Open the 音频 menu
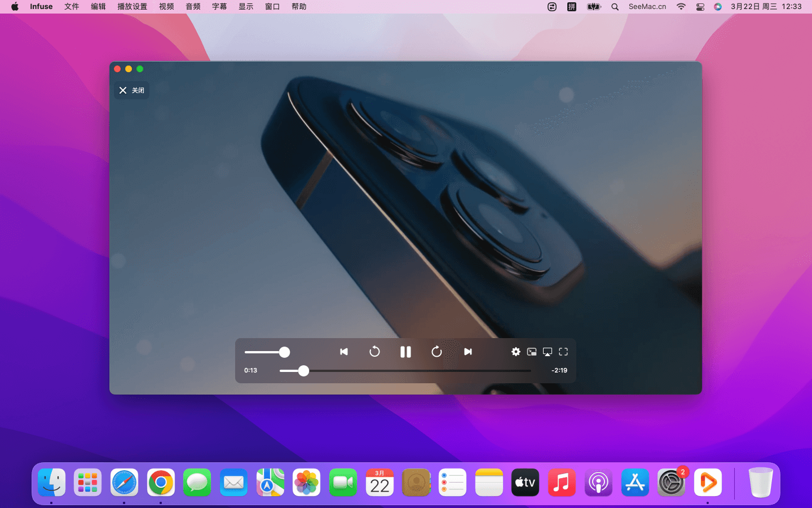 tap(193, 7)
